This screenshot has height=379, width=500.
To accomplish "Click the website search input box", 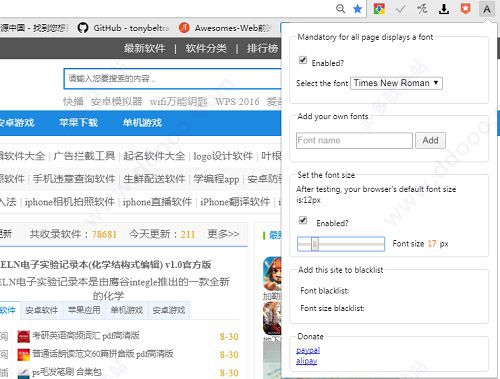I will pos(173,79).
